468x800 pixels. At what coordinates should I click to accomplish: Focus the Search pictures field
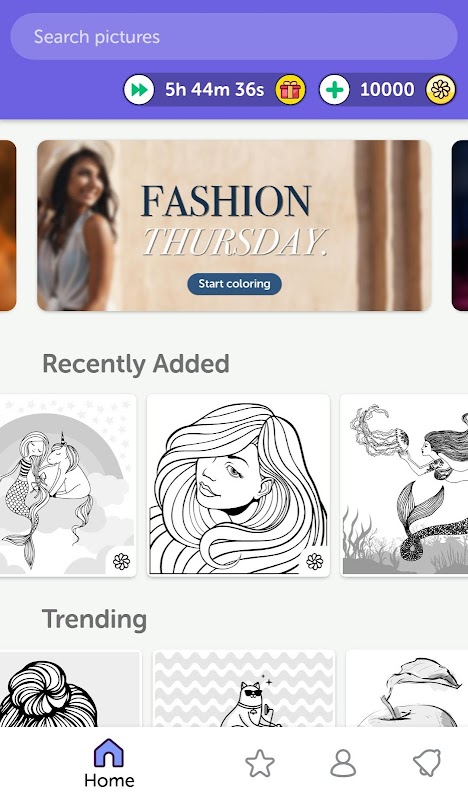pyautogui.click(x=234, y=37)
